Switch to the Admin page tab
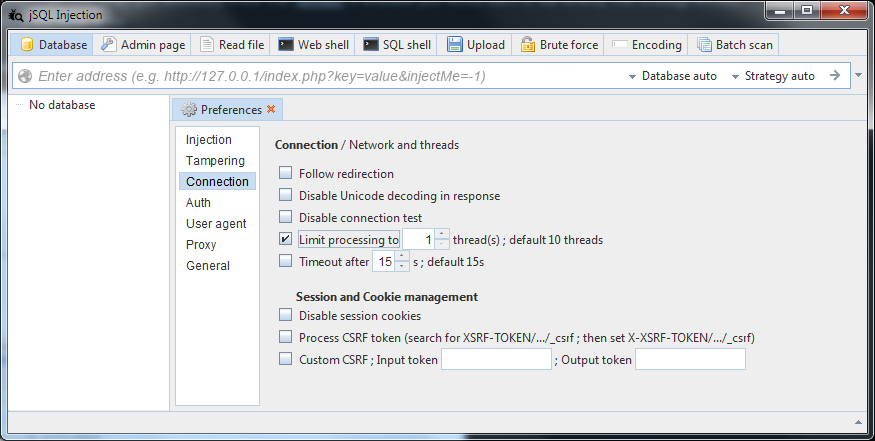 (143, 45)
